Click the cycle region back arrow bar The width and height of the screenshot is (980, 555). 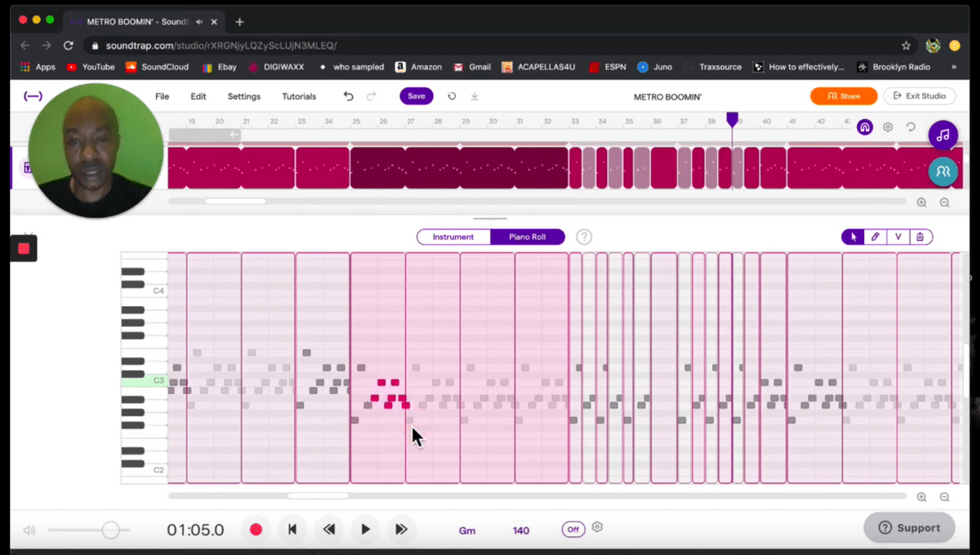(205, 135)
